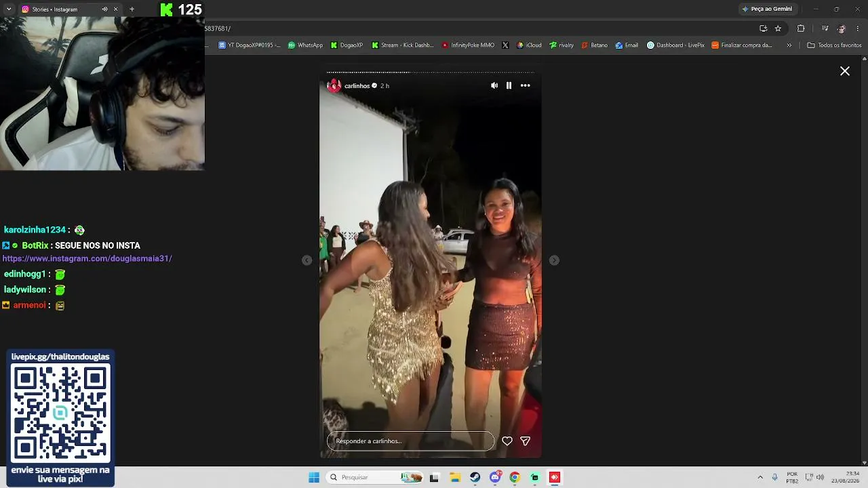This screenshot has width=868, height=488.
Task: Open the story's three-dot more options menu
Action: point(526,85)
